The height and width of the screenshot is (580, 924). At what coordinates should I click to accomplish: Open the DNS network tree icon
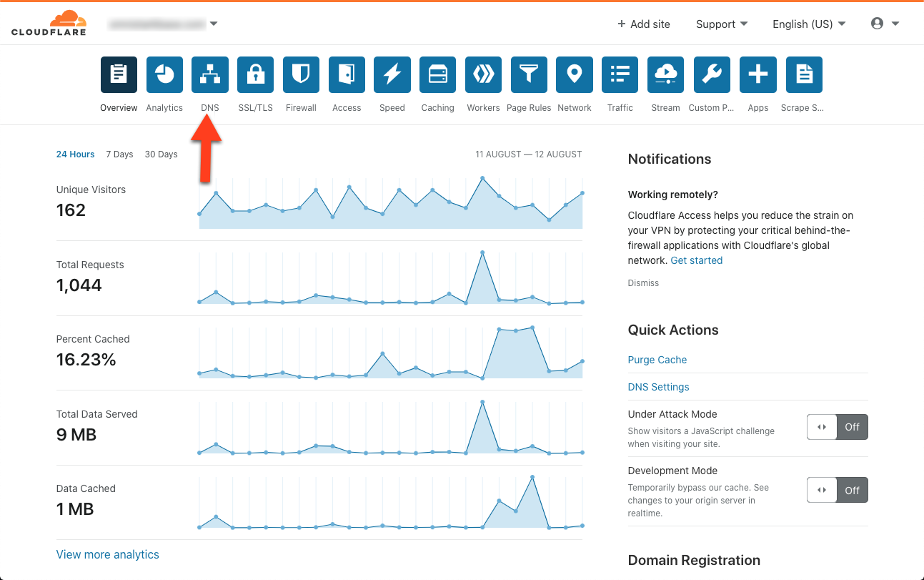click(210, 75)
